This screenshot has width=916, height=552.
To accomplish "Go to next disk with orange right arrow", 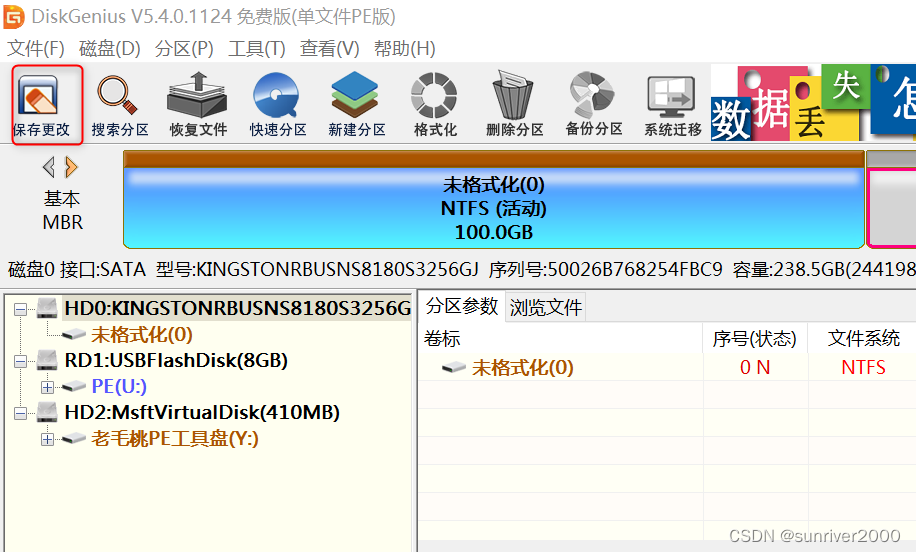I will (x=71, y=168).
